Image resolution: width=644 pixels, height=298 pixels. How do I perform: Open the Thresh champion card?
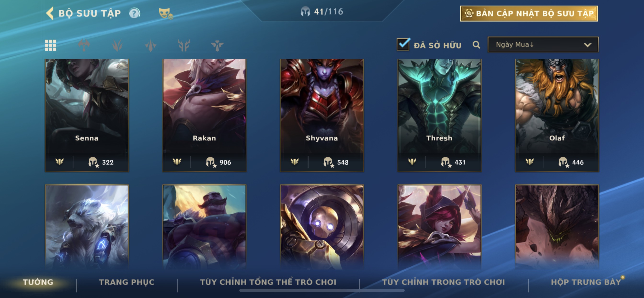point(439,115)
